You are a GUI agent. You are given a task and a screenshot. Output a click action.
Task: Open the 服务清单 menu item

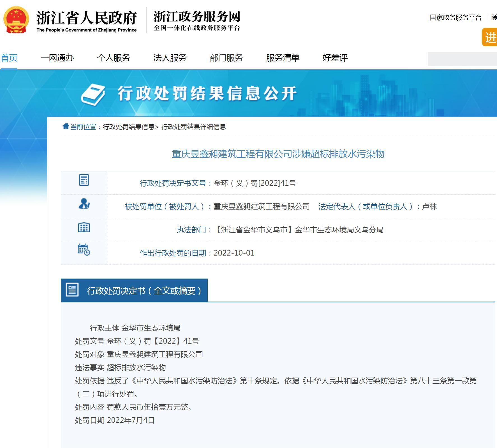coord(283,58)
